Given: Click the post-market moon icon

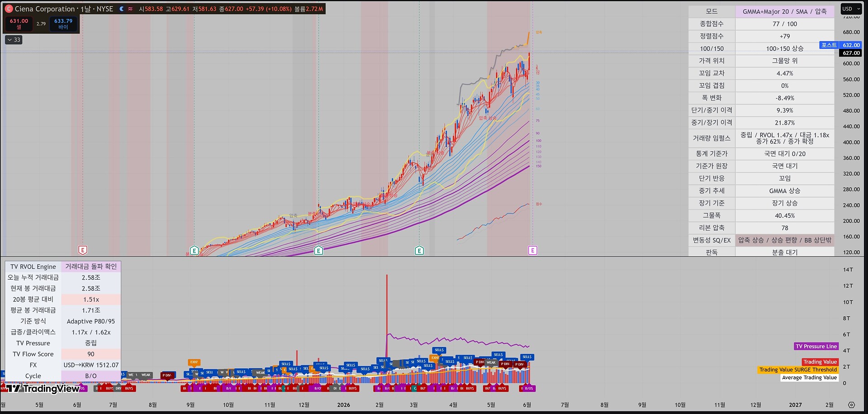Looking at the screenshot, I should 122,9.
